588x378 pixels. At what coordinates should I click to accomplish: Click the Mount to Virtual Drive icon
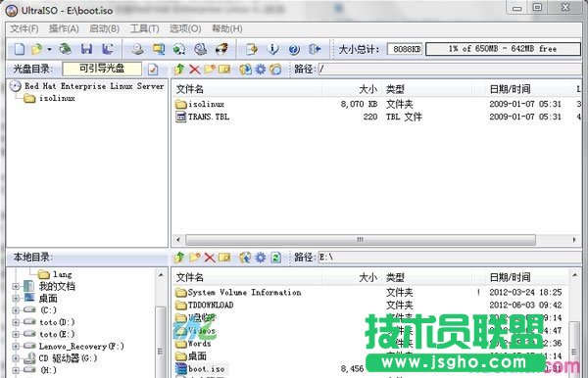click(200, 49)
